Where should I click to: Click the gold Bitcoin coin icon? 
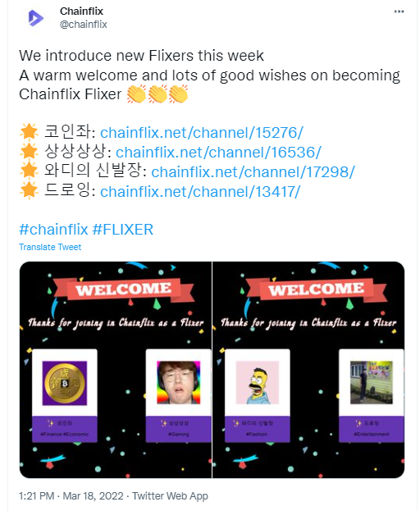[x=65, y=383]
